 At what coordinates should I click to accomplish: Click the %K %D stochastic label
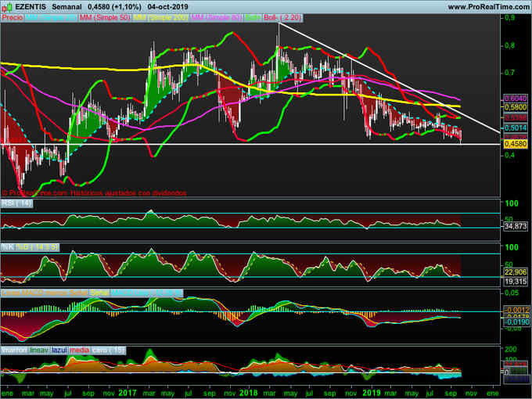point(30,247)
